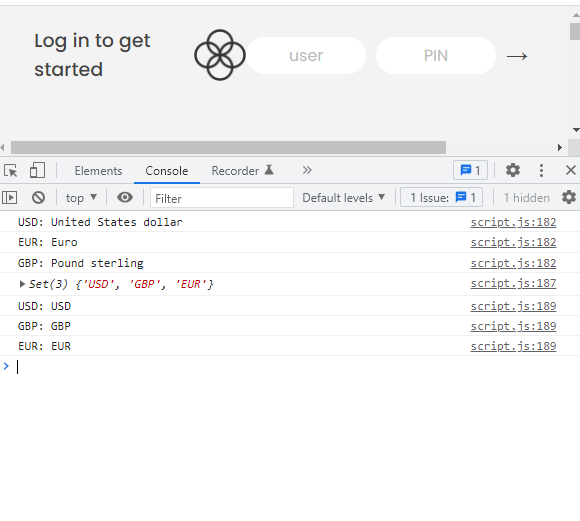Create a live expression eye icon
This screenshot has height=521, width=580.
[x=125, y=198]
